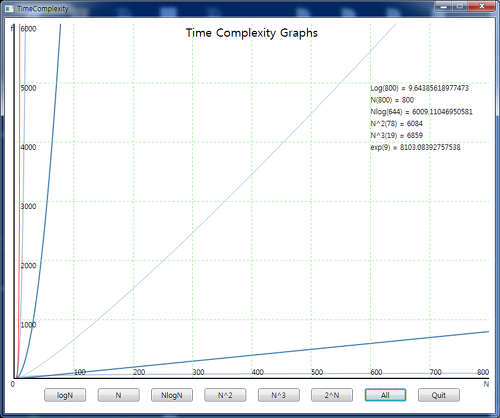Screen dimensions: 500x418
Task: Click the TimeComplexity title bar text
Action: click(43, 9)
